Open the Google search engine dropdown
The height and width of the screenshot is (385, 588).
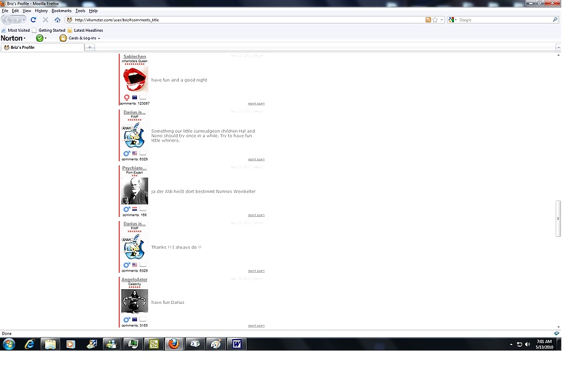click(x=452, y=20)
